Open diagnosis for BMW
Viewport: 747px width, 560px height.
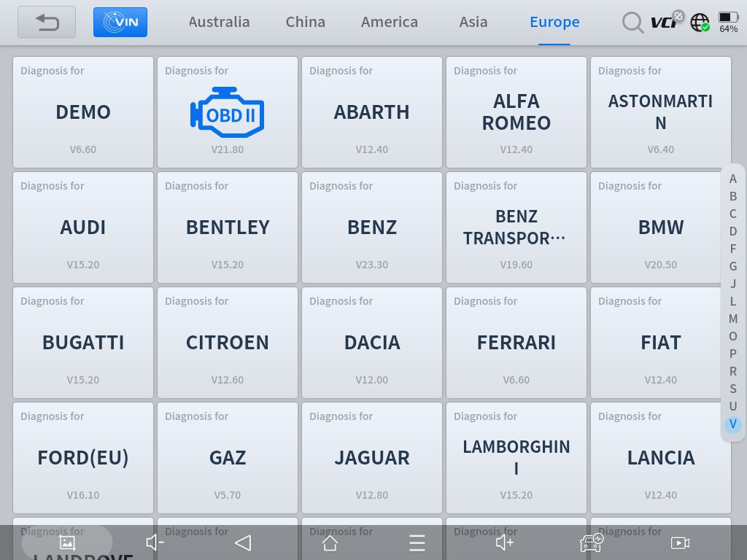[660, 227]
